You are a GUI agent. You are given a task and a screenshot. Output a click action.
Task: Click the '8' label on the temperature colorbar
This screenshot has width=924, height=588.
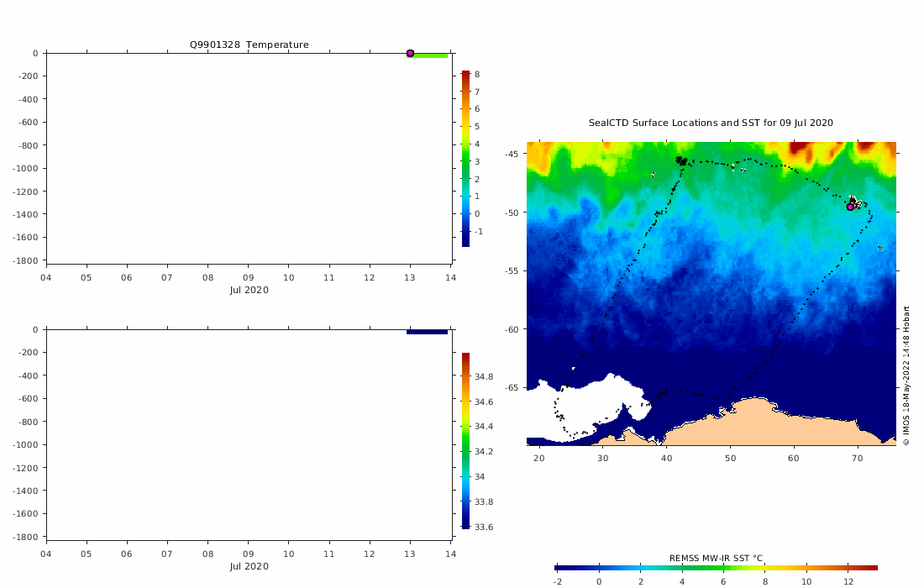pos(477,74)
